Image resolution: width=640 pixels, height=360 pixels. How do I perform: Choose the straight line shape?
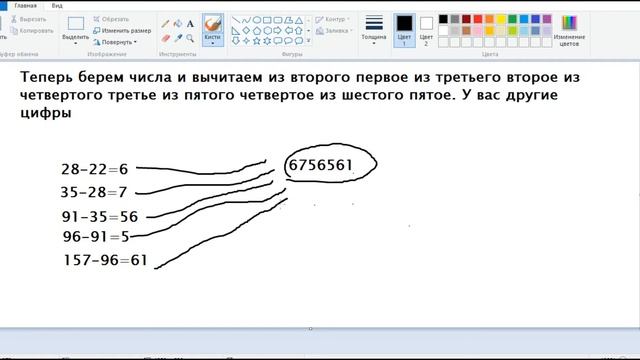[236, 20]
